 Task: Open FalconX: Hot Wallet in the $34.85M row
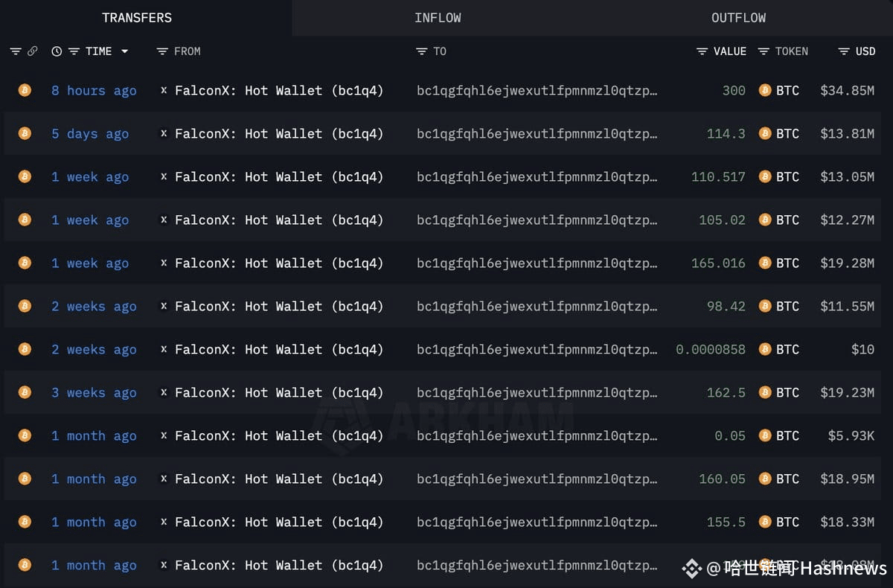pos(279,91)
